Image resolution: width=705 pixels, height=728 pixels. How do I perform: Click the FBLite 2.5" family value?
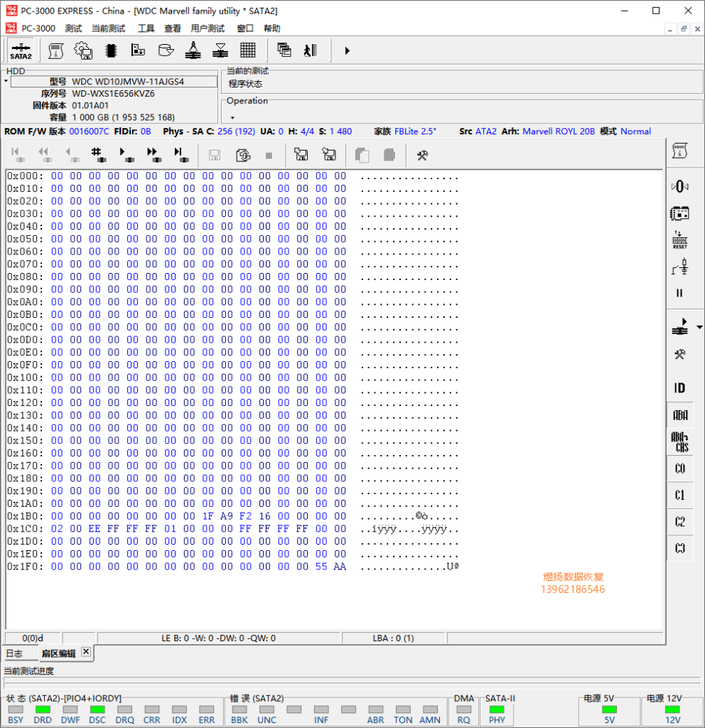[x=415, y=132]
